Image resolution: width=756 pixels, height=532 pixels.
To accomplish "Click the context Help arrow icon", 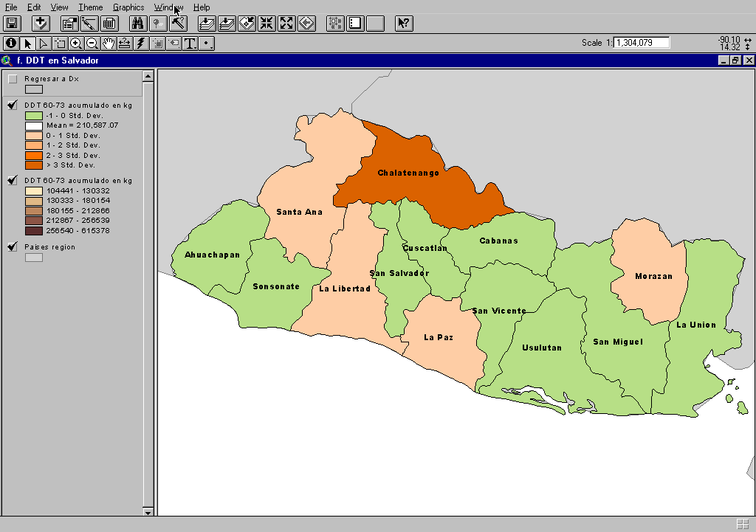I will pos(404,24).
